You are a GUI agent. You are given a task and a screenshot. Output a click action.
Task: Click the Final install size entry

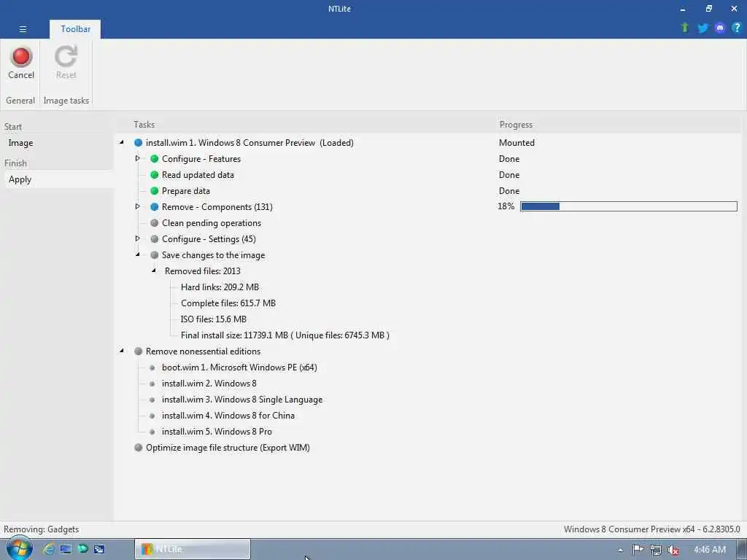click(x=285, y=335)
